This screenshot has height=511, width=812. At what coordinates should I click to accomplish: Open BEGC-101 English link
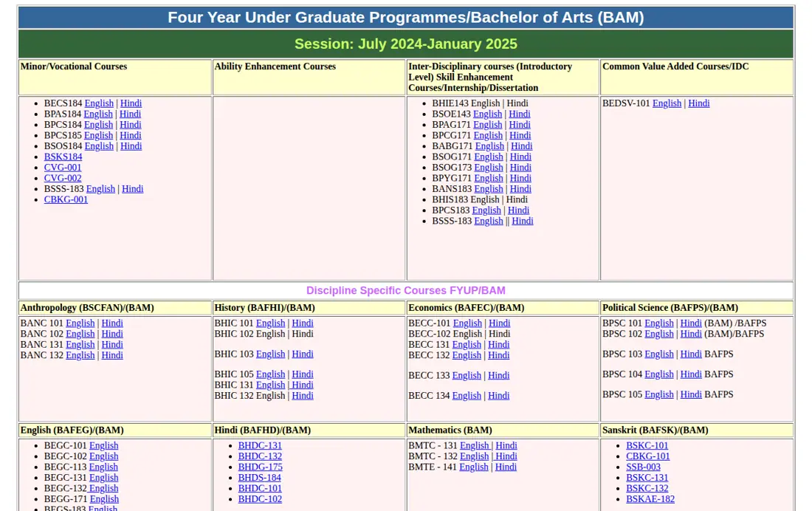point(103,446)
